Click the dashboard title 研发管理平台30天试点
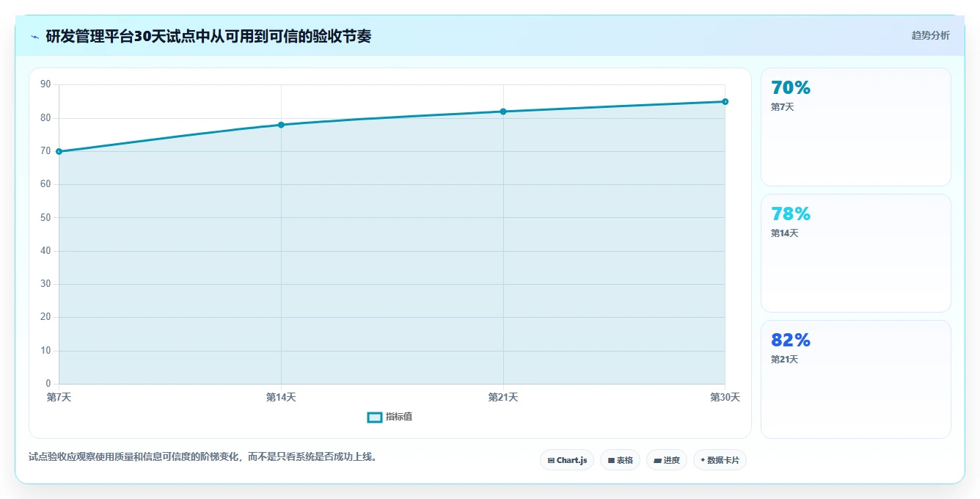 click(208, 36)
